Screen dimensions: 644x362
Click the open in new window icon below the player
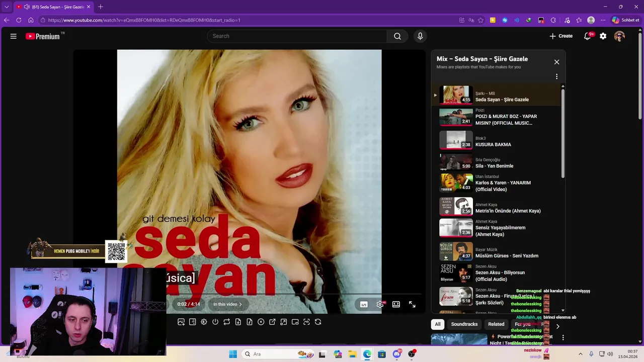(x=272, y=322)
